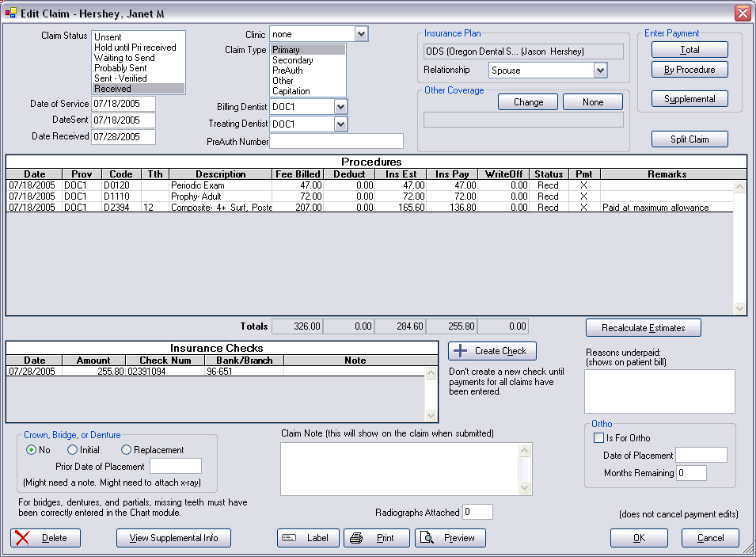This screenshot has height=557, width=756.
Task: Click the PreAuth Number input field
Action: pyautogui.click(x=336, y=142)
